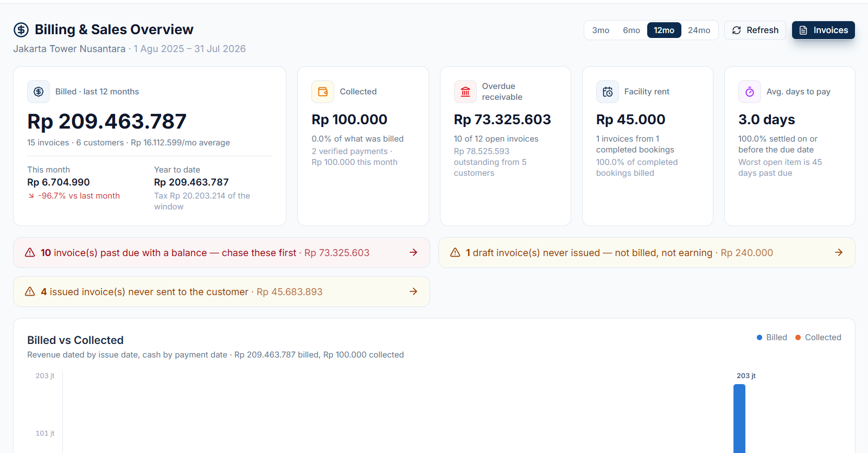868x453 pixels.
Task: Click the Facility rent calendar-clock icon
Action: click(x=608, y=92)
